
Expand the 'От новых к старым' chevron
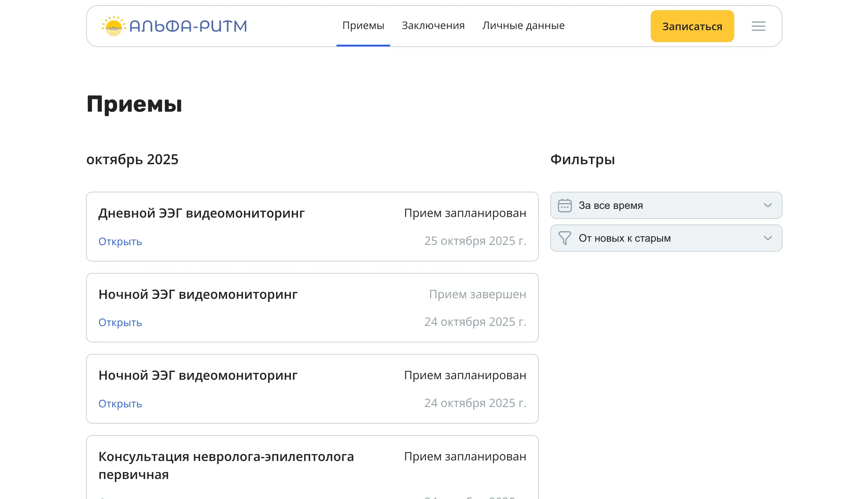[768, 238]
